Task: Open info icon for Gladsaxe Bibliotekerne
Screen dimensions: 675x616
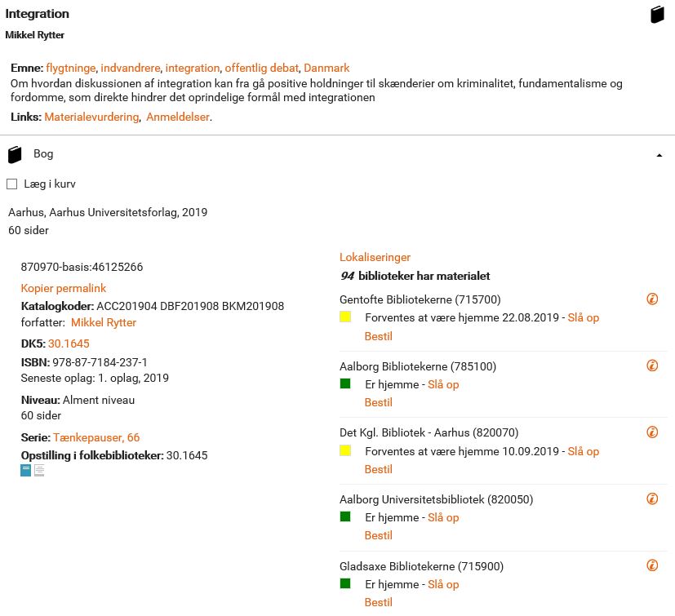Action: coord(652,565)
